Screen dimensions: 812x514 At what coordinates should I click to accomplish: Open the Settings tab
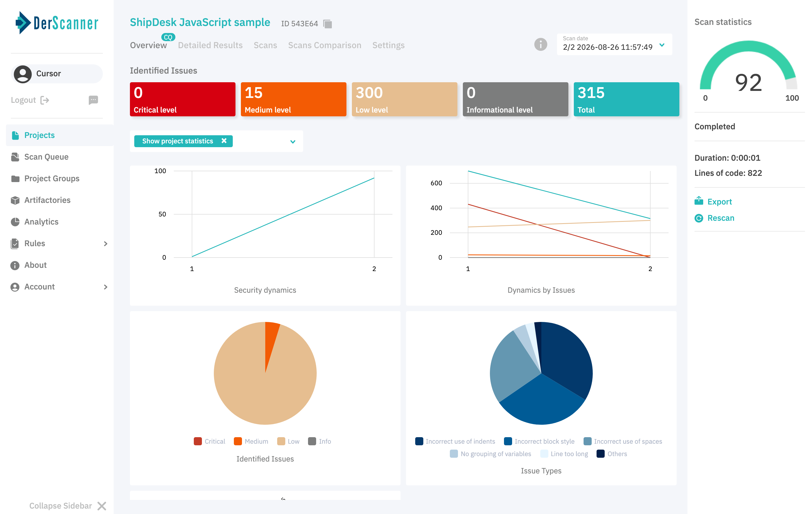point(388,45)
